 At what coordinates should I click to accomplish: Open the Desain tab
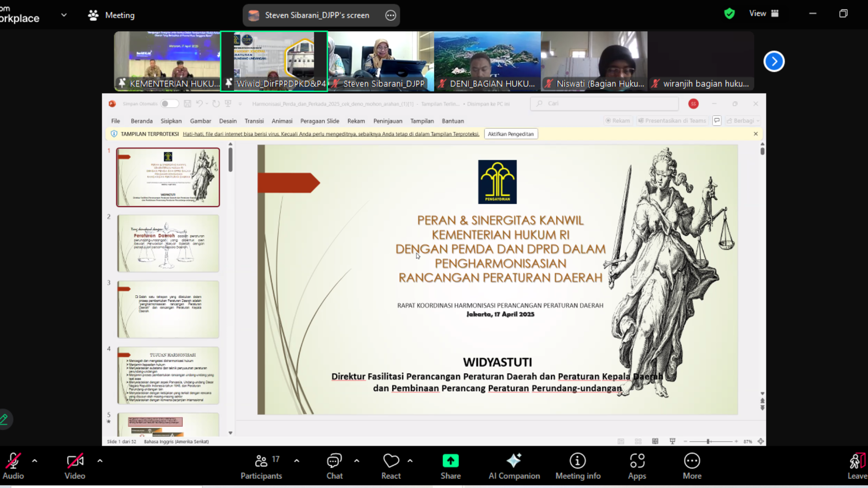(x=228, y=121)
